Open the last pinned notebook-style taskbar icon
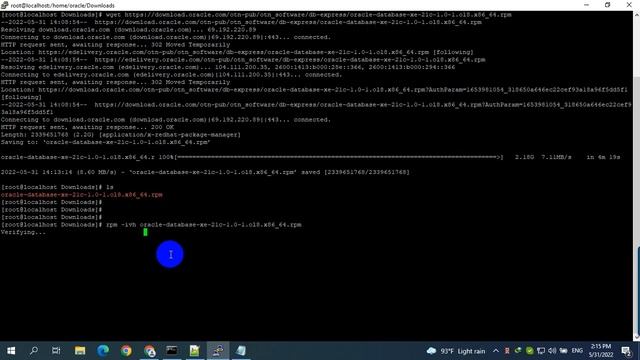This screenshot has width=640, height=360. point(241,351)
